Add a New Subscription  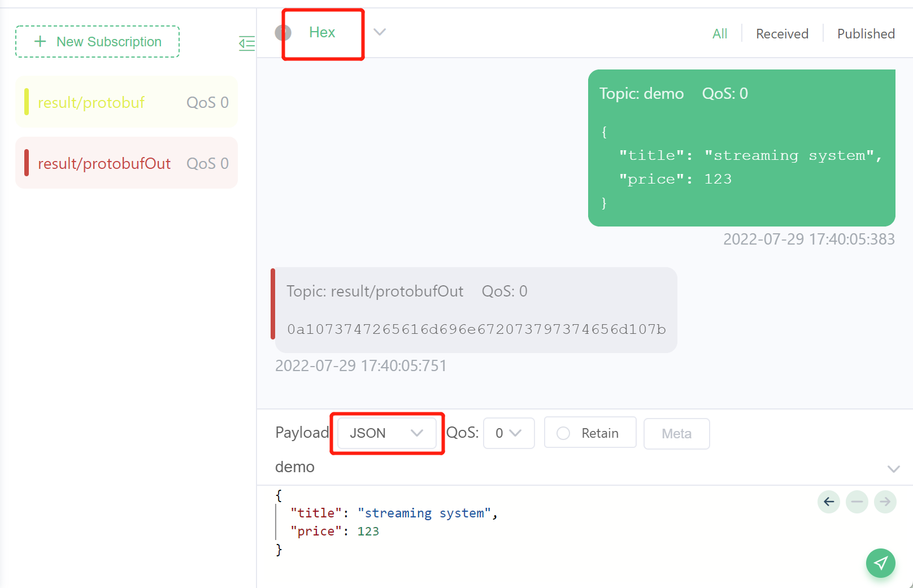[97, 41]
